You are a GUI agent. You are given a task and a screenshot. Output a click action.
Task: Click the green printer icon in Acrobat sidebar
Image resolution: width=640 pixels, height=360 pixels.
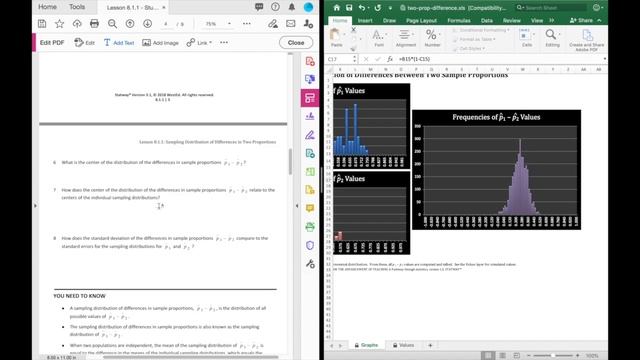click(x=310, y=227)
